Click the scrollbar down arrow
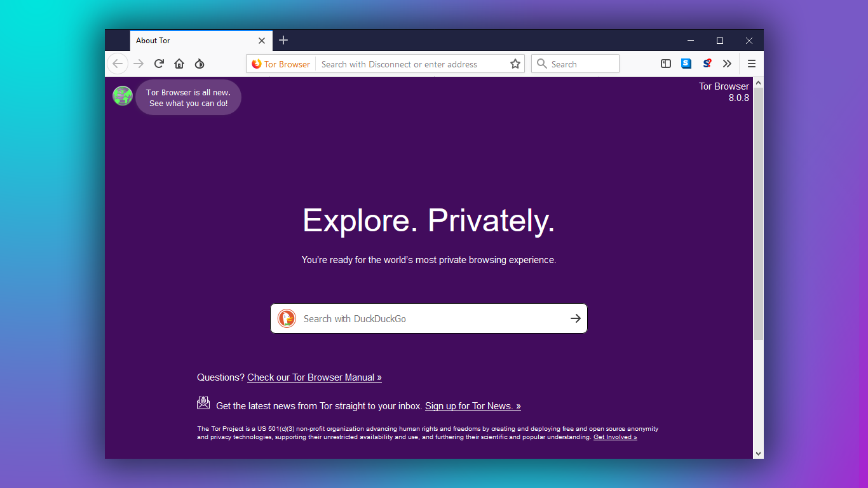Screen dimensions: 868x488 tap(758, 453)
